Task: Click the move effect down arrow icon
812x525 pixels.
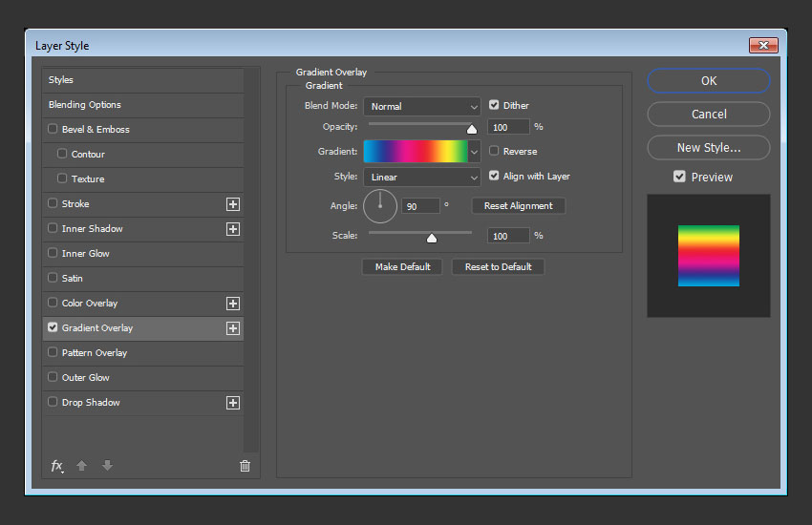Action: (107, 466)
